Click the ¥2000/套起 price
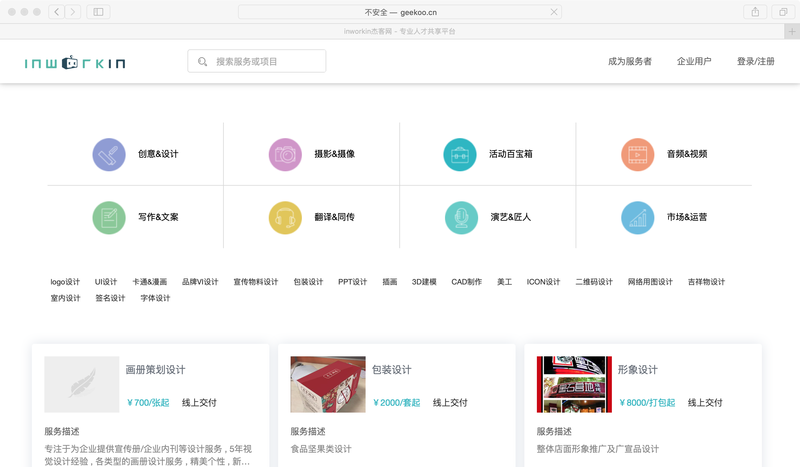Screen dimensions: 800x467 (396, 403)
